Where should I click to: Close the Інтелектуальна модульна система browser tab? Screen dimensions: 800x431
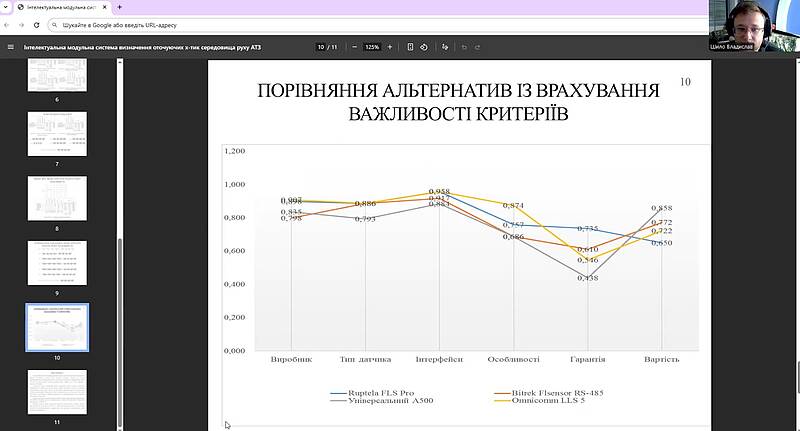(105, 8)
